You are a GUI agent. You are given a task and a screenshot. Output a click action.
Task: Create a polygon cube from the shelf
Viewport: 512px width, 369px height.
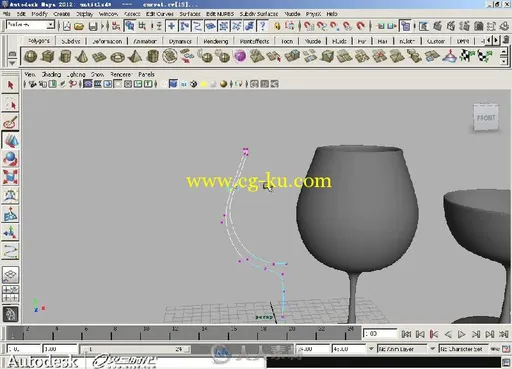[48, 56]
